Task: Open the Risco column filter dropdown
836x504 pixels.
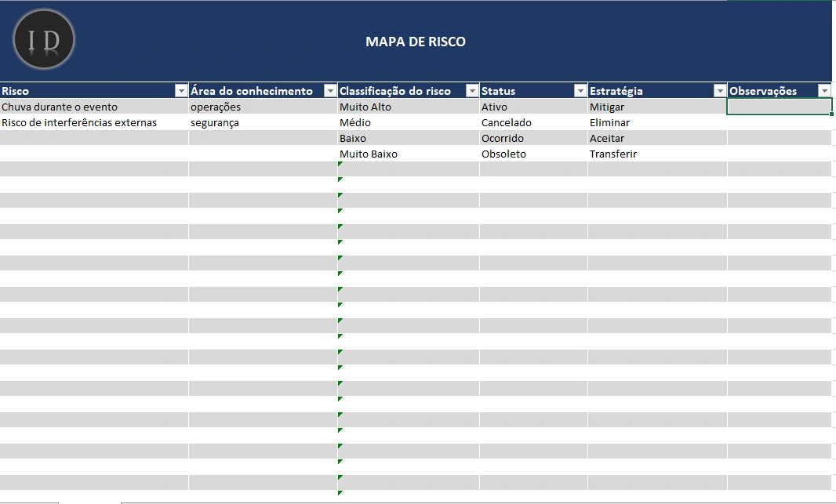Action: click(x=181, y=91)
